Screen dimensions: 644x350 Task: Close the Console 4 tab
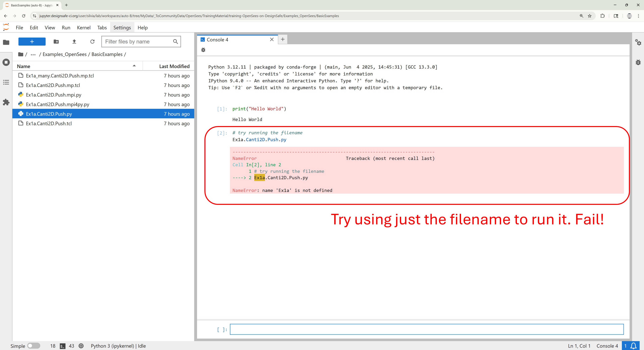(x=272, y=39)
